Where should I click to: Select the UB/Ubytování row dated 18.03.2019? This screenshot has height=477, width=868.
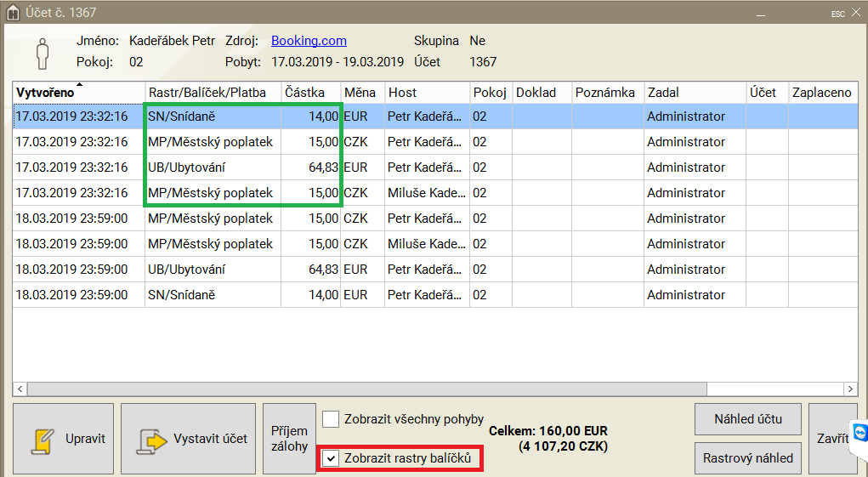[x=213, y=270]
